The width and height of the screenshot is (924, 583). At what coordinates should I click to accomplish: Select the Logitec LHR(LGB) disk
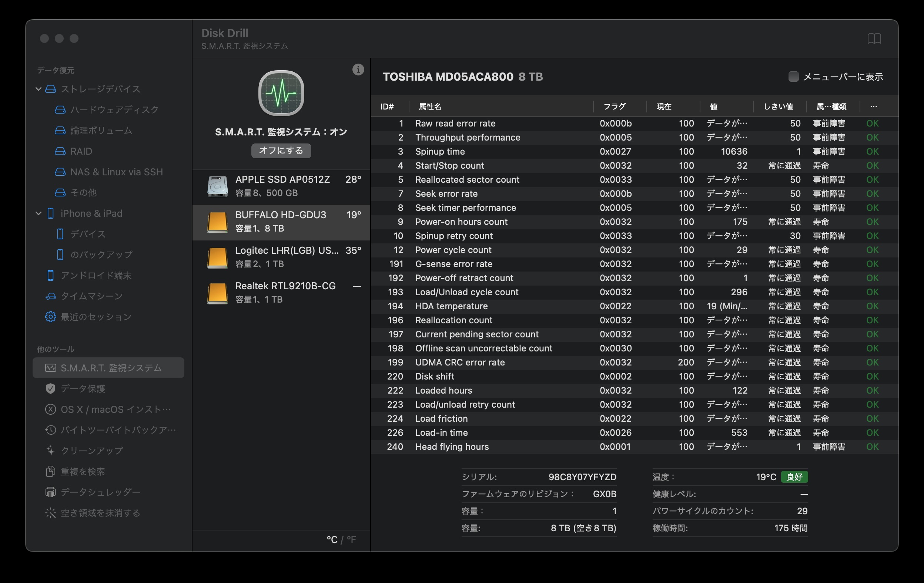[281, 257]
